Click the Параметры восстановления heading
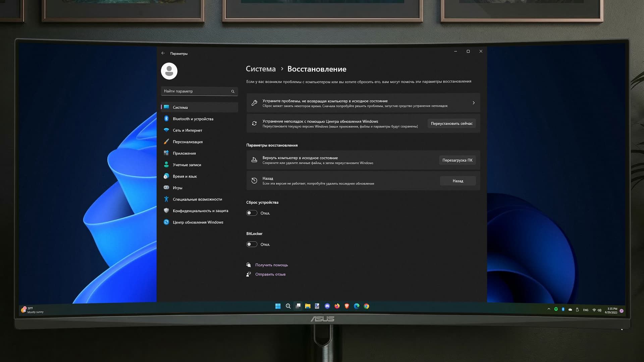Image resolution: width=644 pixels, height=362 pixels. pyautogui.click(x=272, y=145)
